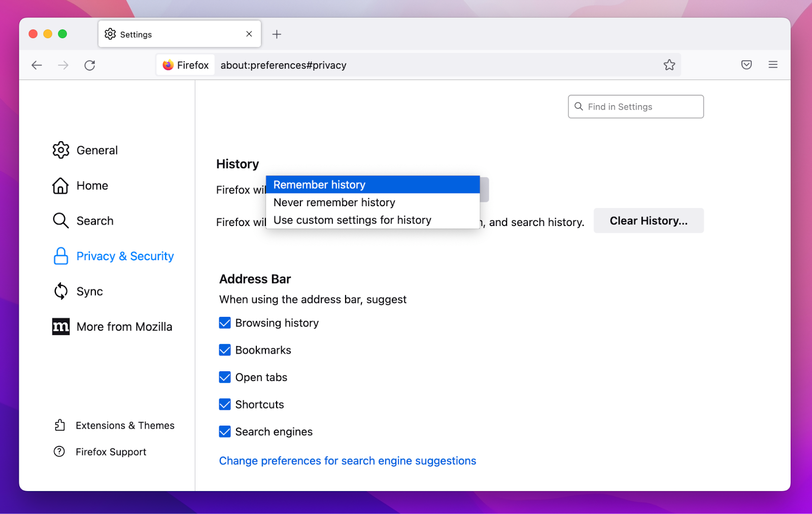The width and height of the screenshot is (812, 514).
Task: Open the Firefox application hamburger menu
Action: [772, 65]
